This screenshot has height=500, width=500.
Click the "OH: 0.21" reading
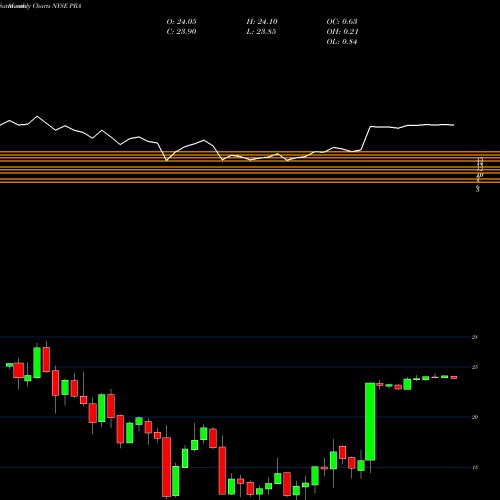pyautogui.click(x=342, y=32)
